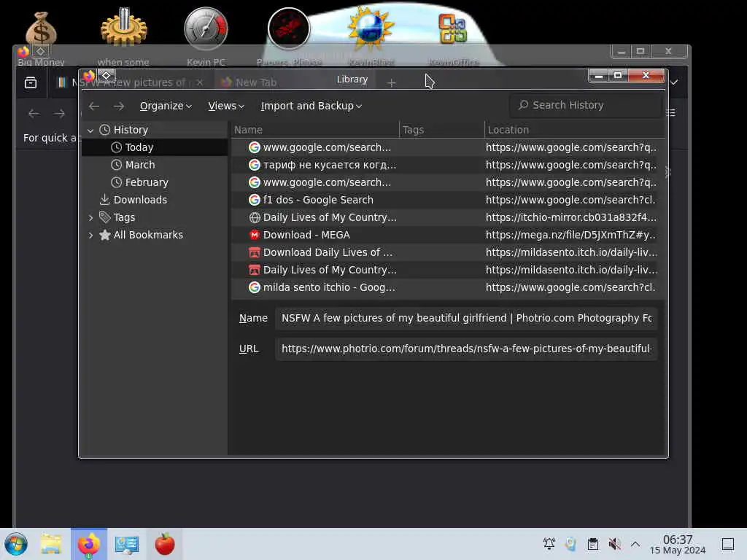Sort history by Name column
The width and height of the screenshot is (747, 560).
[315, 130]
